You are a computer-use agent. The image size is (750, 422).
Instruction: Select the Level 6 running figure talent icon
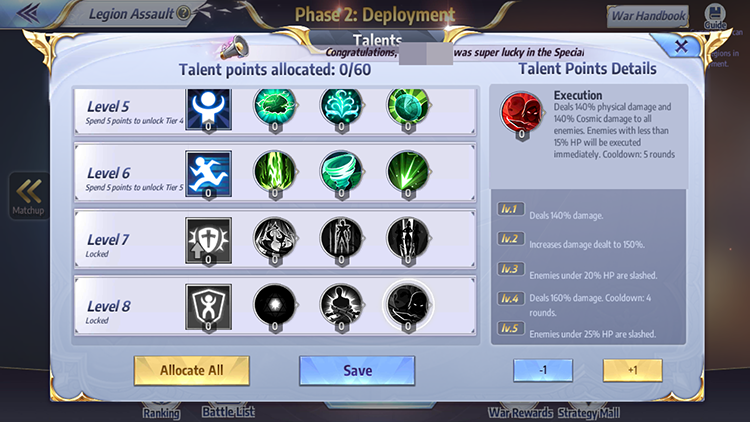[209, 174]
